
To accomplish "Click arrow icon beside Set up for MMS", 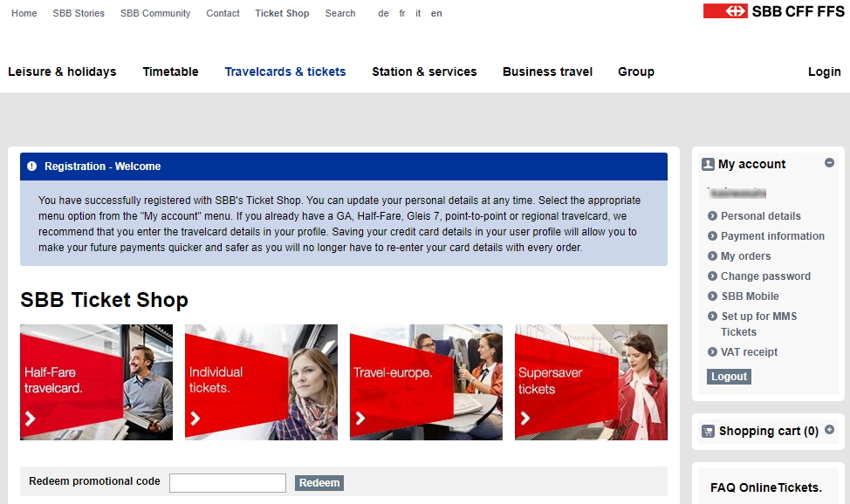I will coord(712,316).
